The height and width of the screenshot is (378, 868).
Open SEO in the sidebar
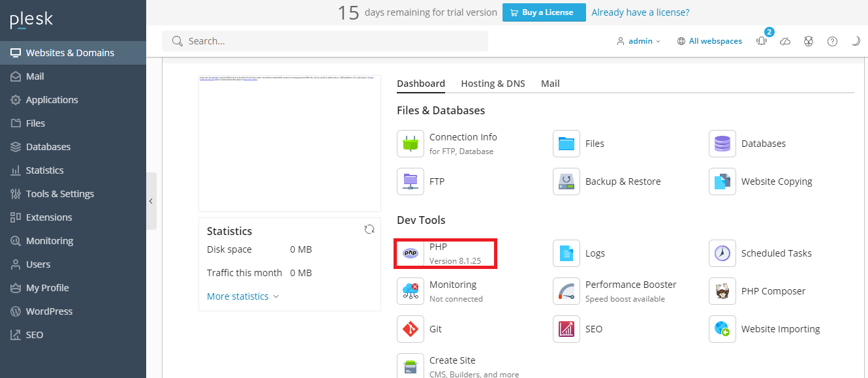(x=73, y=335)
